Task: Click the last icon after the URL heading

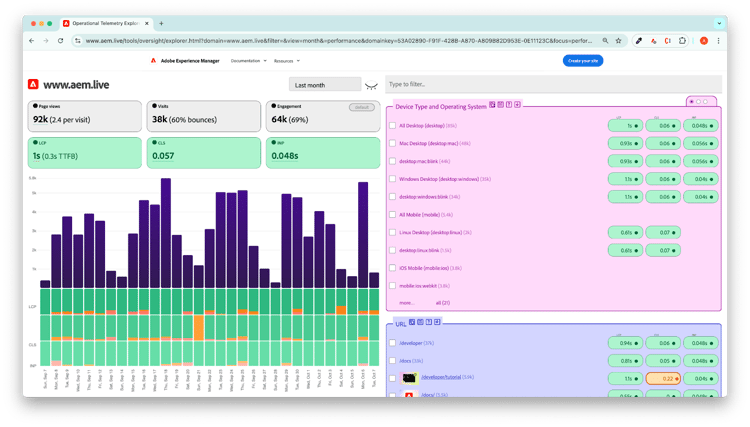Action: 438,322
